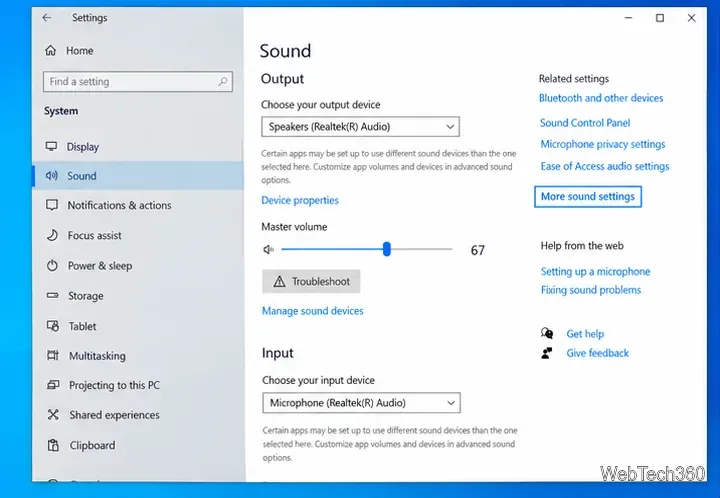
Task: Open Sound Control Panel link
Action: 585,123
